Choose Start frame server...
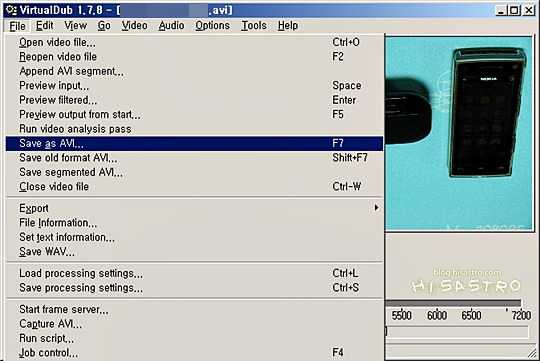The height and width of the screenshot is (361, 540). coord(194,310)
